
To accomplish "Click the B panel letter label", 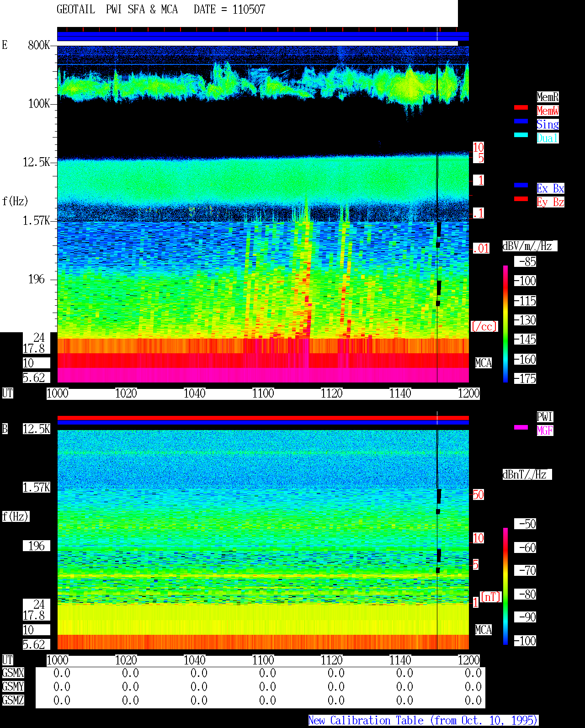I will tap(5, 429).
